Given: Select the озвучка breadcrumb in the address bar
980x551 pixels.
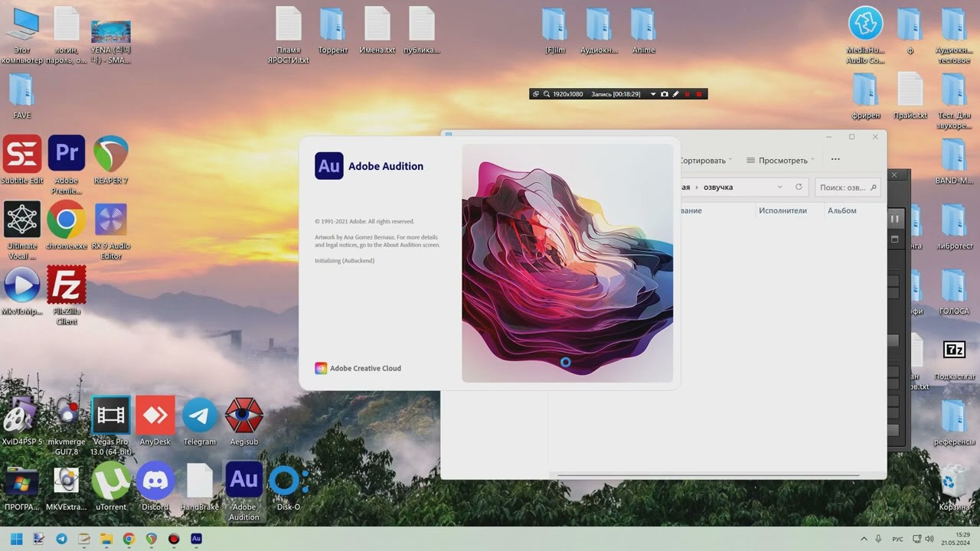Looking at the screenshot, I should pos(718,187).
